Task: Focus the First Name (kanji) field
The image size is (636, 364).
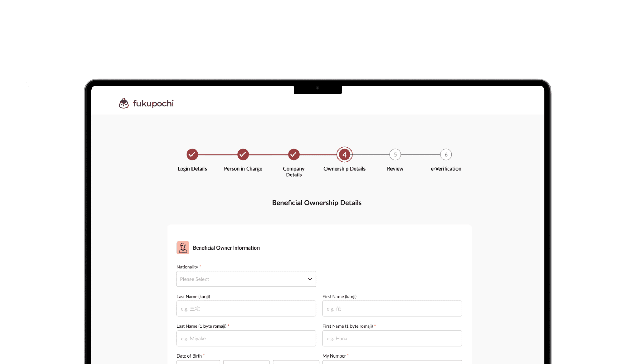Action: click(392, 309)
